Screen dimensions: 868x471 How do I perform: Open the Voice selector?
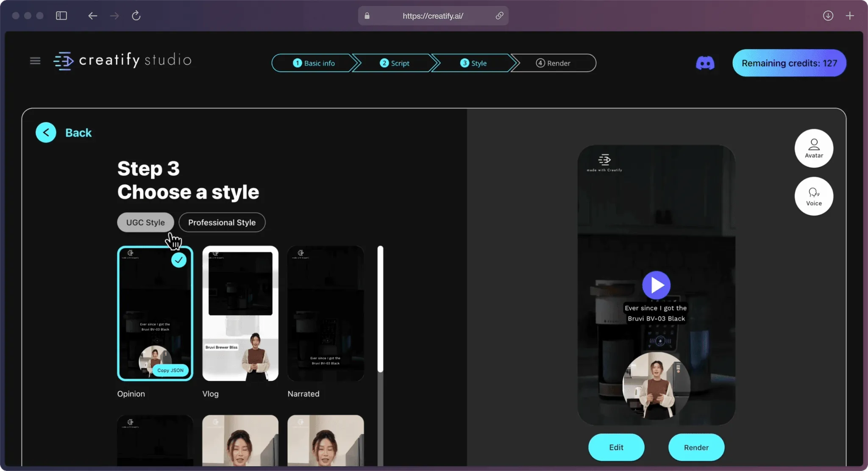(814, 196)
